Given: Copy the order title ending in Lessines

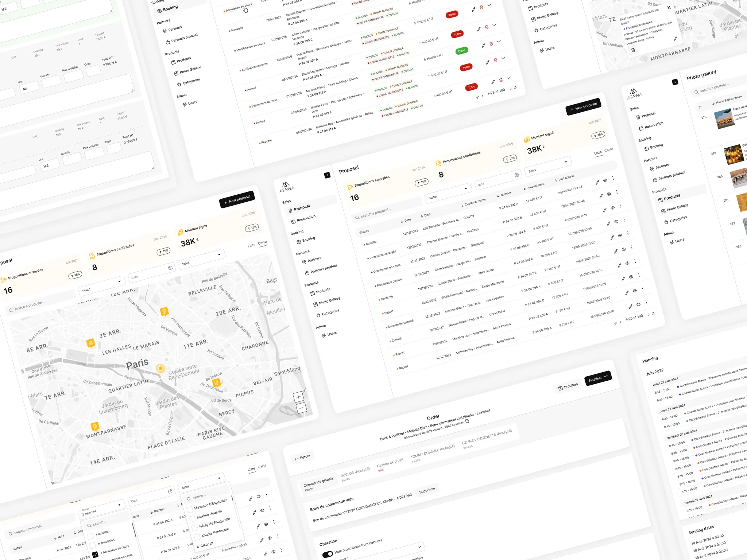Looking at the screenshot, I should 467,421.
